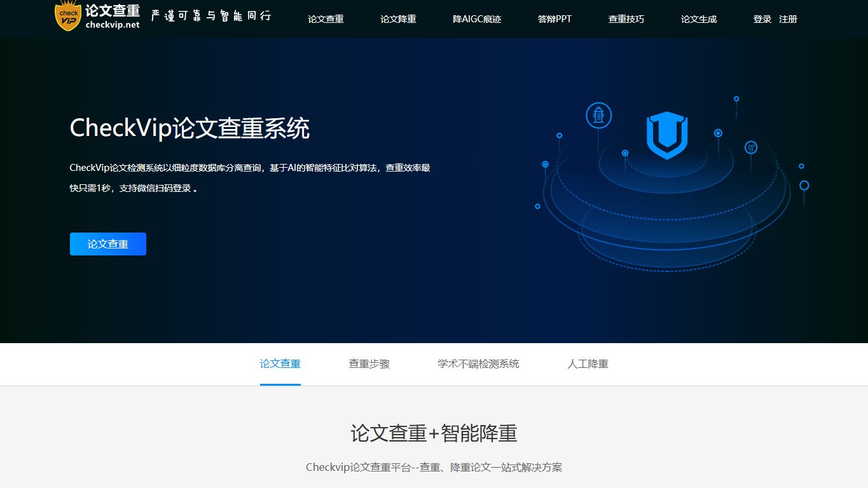Go to 降AIGC痕迹 in the top navigation

477,19
